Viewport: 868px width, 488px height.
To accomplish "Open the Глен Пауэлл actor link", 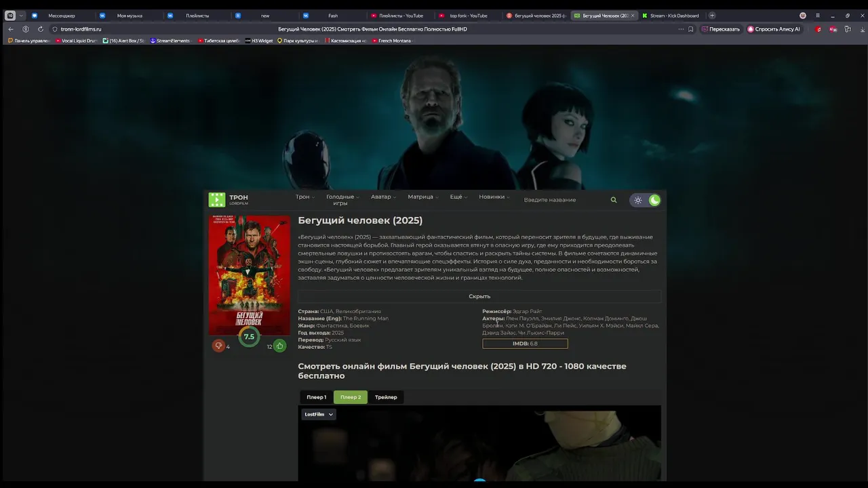I will tap(521, 319).
